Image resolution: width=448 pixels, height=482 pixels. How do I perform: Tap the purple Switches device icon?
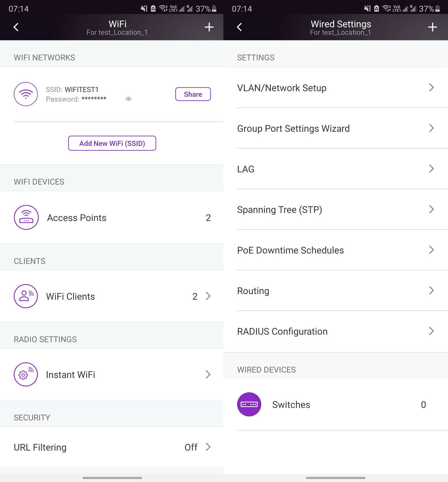[249, 404]
